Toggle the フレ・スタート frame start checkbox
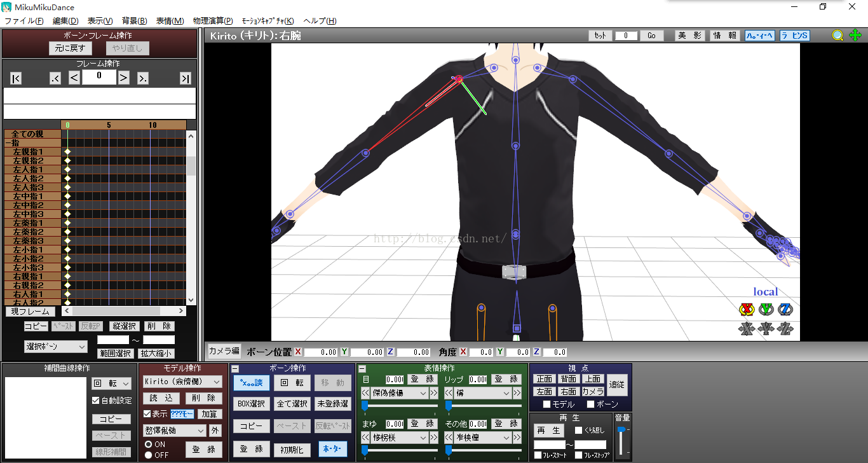The width and height of the screenshot is (868, 463). (538, 455)
